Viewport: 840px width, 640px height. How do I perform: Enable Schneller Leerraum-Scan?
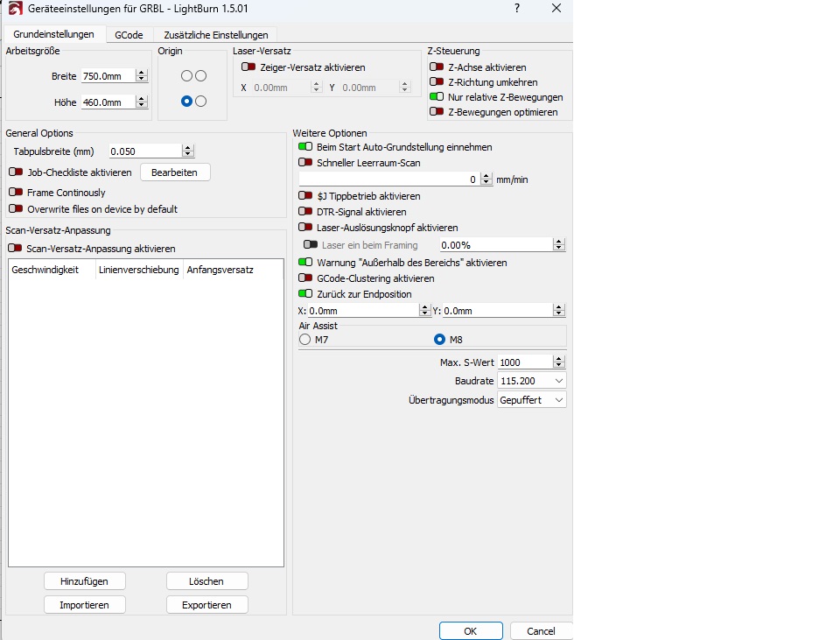[305, 162]
